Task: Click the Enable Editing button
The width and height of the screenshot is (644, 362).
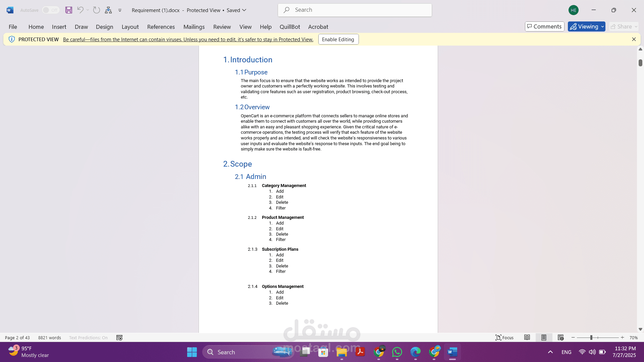Action: tap(338, 39)
